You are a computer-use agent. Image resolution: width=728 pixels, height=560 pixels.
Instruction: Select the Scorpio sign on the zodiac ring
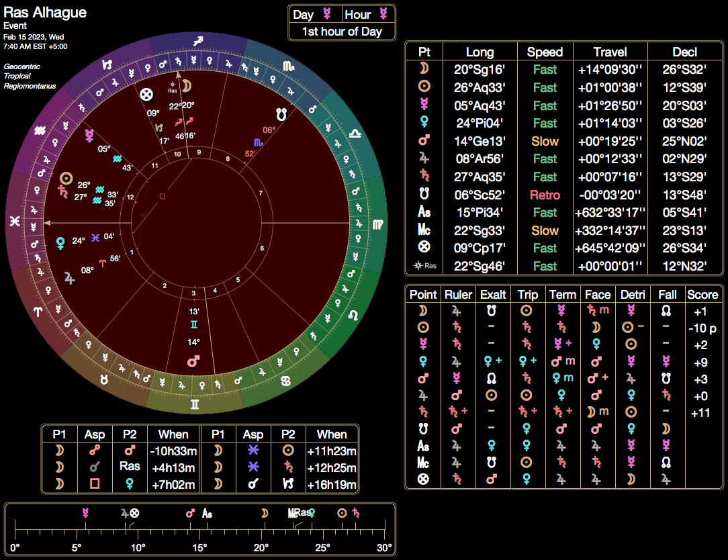coord(287,66)
